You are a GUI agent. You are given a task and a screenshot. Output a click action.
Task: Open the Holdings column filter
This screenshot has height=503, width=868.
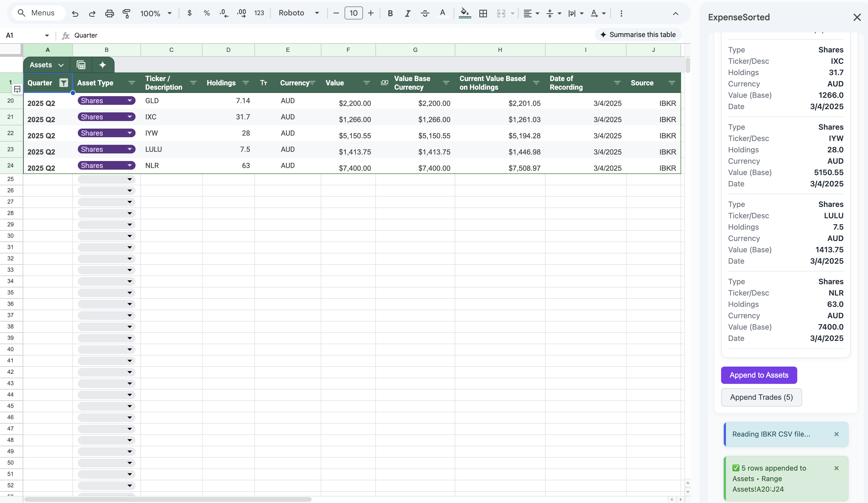[245, 83]
